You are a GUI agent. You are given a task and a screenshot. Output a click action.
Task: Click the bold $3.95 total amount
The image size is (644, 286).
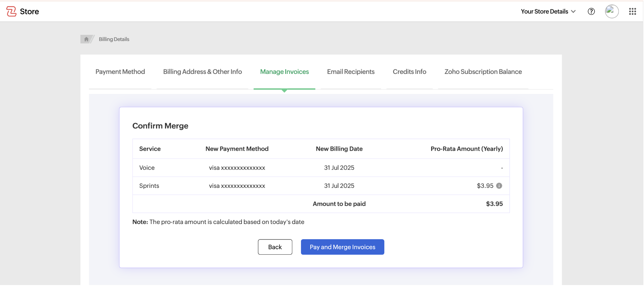click(494, 204)
